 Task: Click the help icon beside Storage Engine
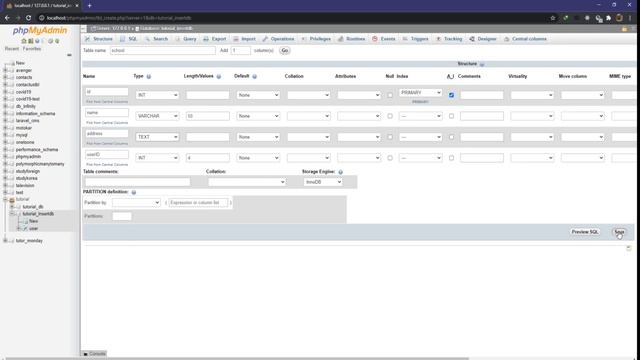tap(340, 172)
